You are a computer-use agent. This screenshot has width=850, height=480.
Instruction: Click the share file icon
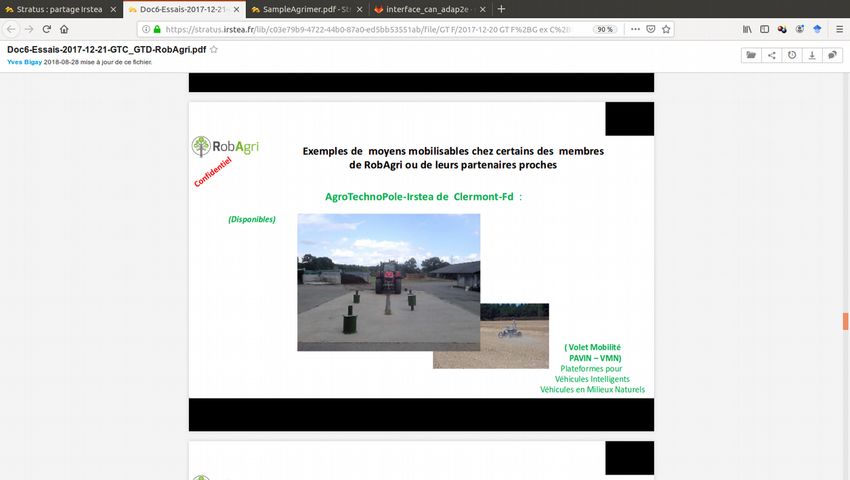771,55
